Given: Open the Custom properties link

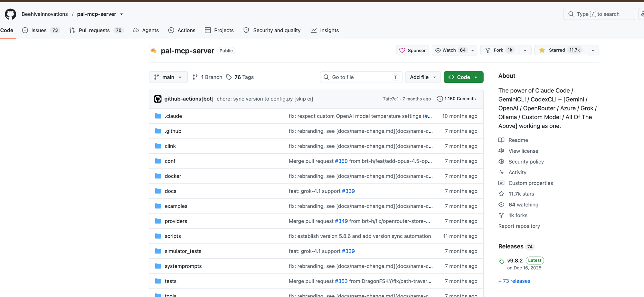Looking at the screenshot, I should click(x=531, y=183).
